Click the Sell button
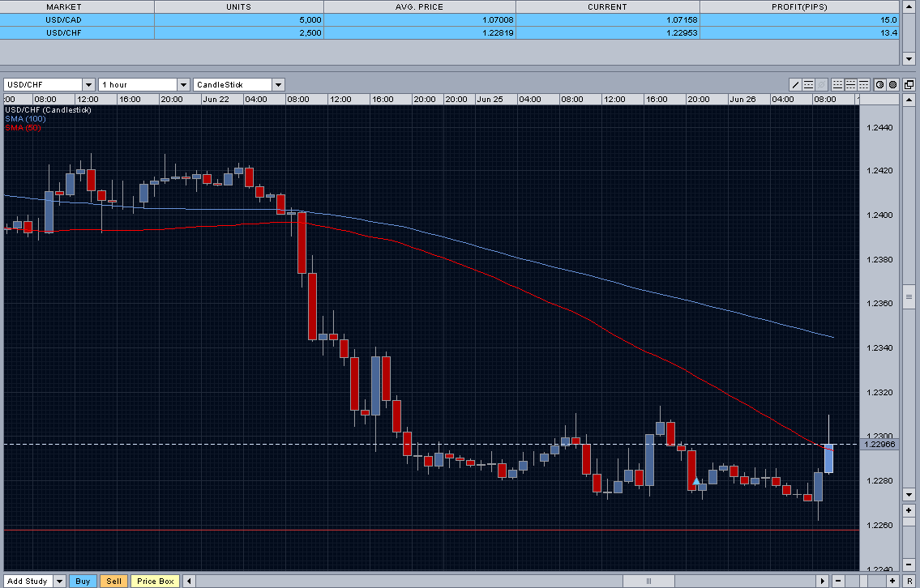Viewport: 920px width, 588px height. coord(113,581)
